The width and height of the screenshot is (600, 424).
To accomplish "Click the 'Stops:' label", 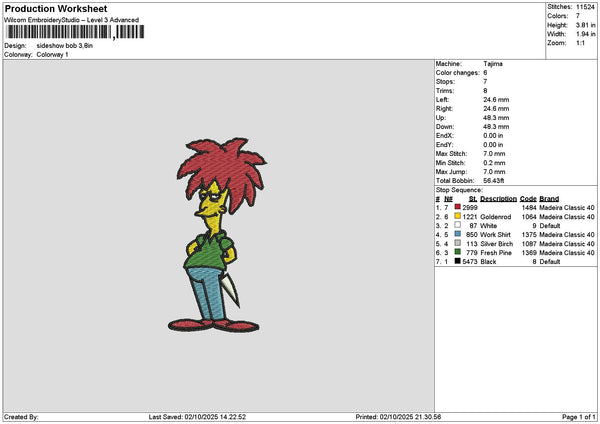I will (x=445, y=82).
